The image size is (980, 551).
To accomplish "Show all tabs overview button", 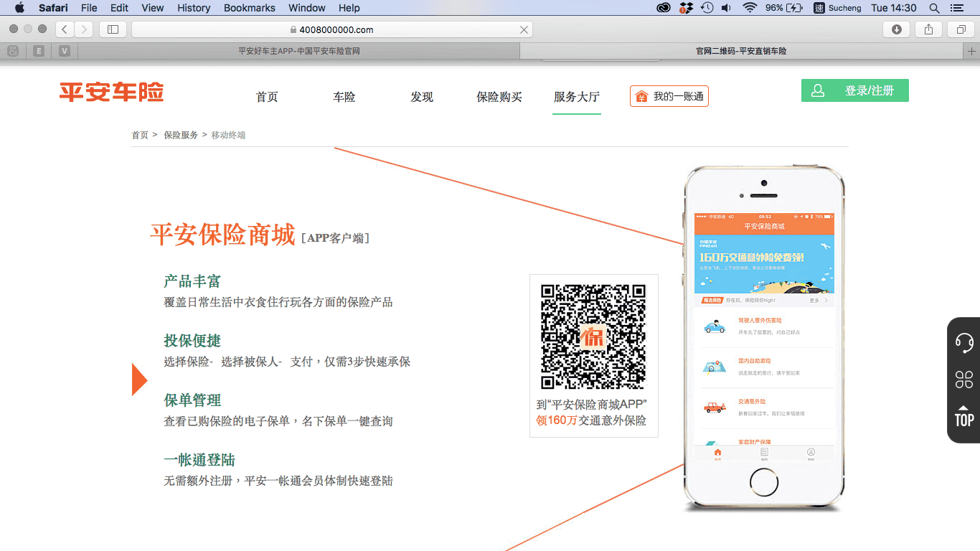I will point(961,29).
